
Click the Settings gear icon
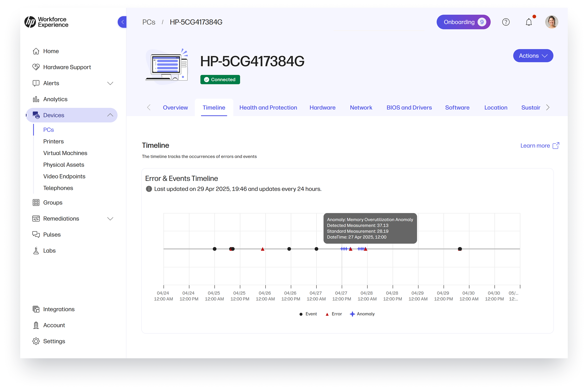coord(36,341)
